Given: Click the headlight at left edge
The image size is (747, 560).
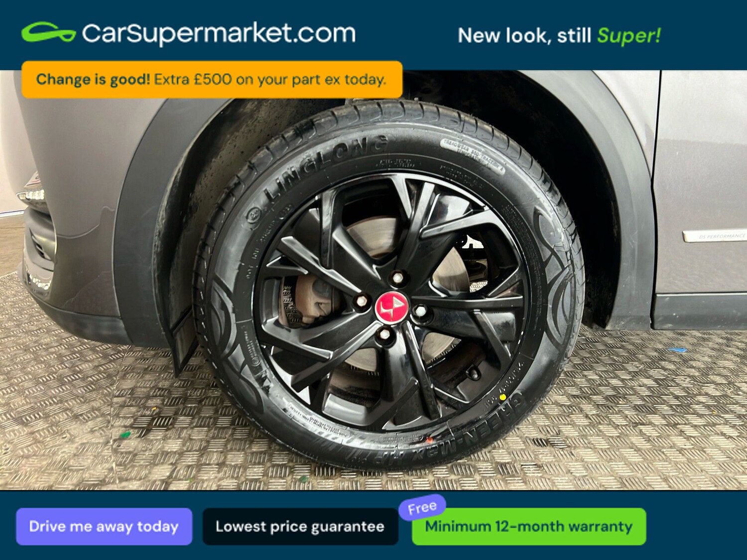Looking at the screenshot, I should [32, 194].
